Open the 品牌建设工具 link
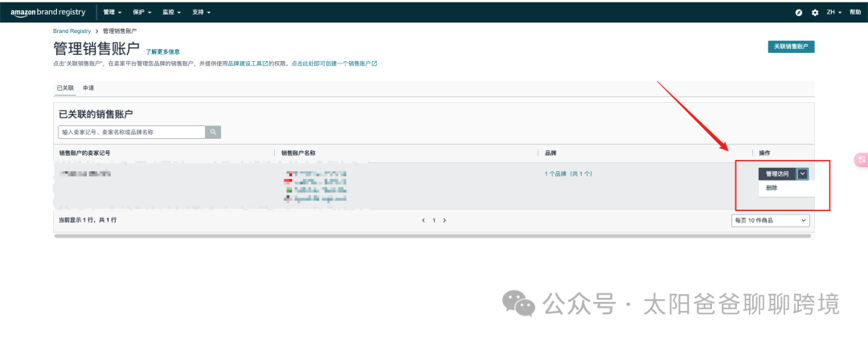The image size is (868, 339). point(248,63)
